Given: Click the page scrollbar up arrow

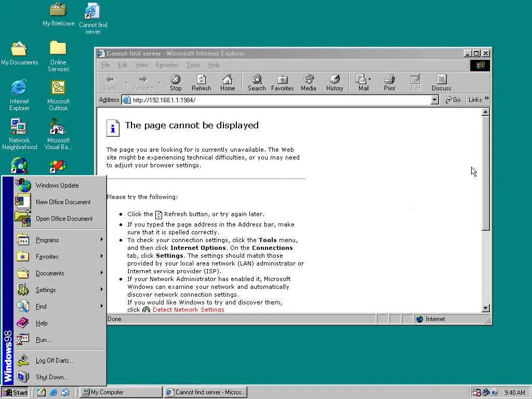Looking at the screenshot, I should [x=486, y=112].
